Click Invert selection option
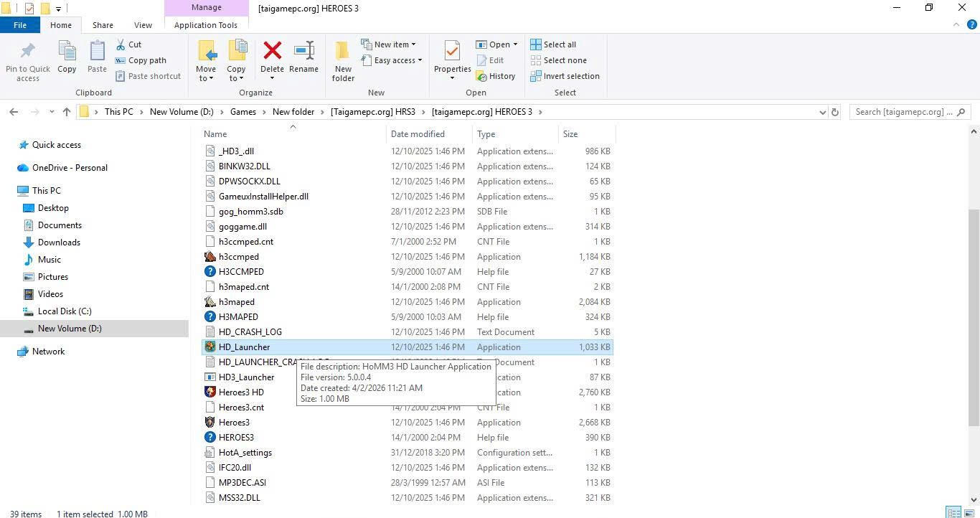980x518 pixels. click(x=565, y=76)
